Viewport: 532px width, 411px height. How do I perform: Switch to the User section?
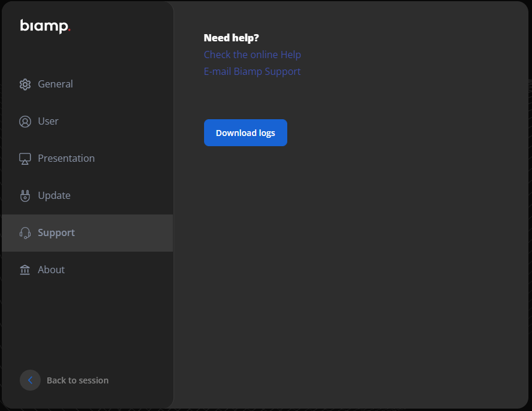(x=48, y=121)
